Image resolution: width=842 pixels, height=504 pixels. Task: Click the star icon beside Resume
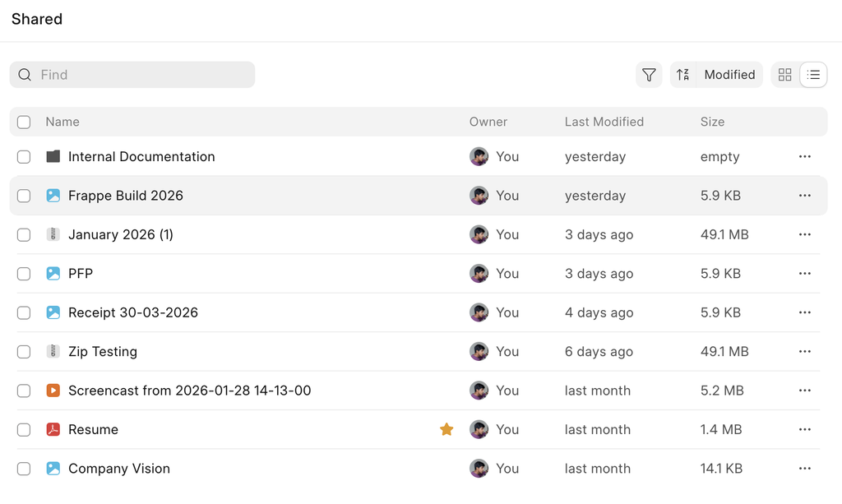(446, 429)
